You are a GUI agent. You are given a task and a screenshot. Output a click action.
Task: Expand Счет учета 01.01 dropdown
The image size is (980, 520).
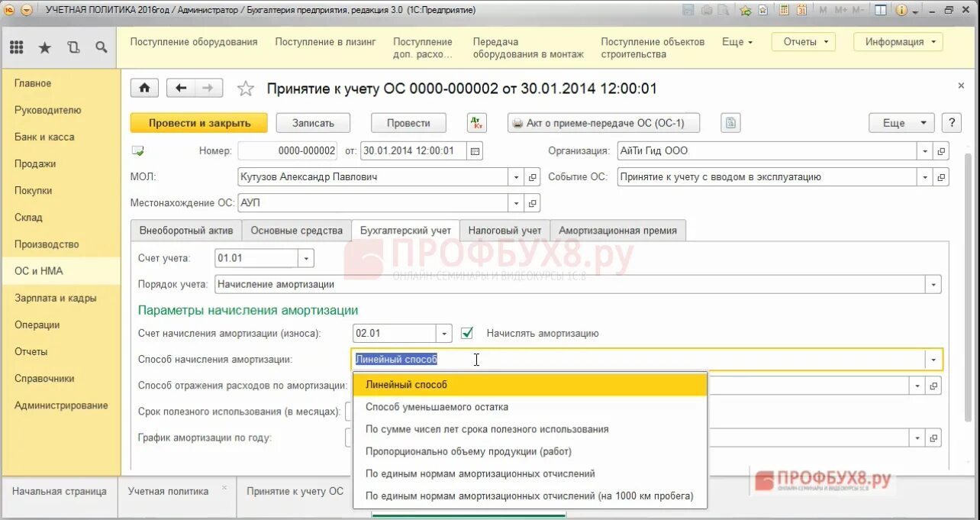tap(306, 258)
